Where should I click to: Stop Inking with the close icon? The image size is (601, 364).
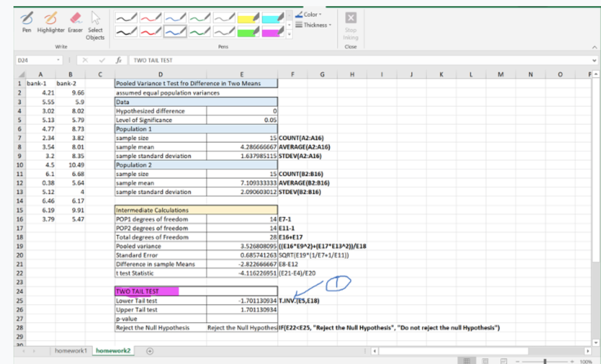point(351,25)
